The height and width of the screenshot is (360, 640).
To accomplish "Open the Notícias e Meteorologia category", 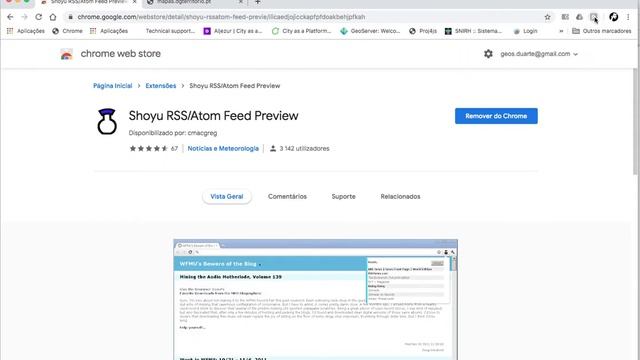I will [x=223, y=149].
